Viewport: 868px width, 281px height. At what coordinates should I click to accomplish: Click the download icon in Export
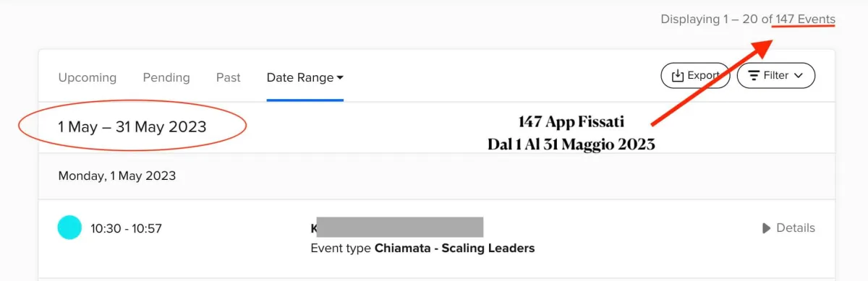(678, 75)
